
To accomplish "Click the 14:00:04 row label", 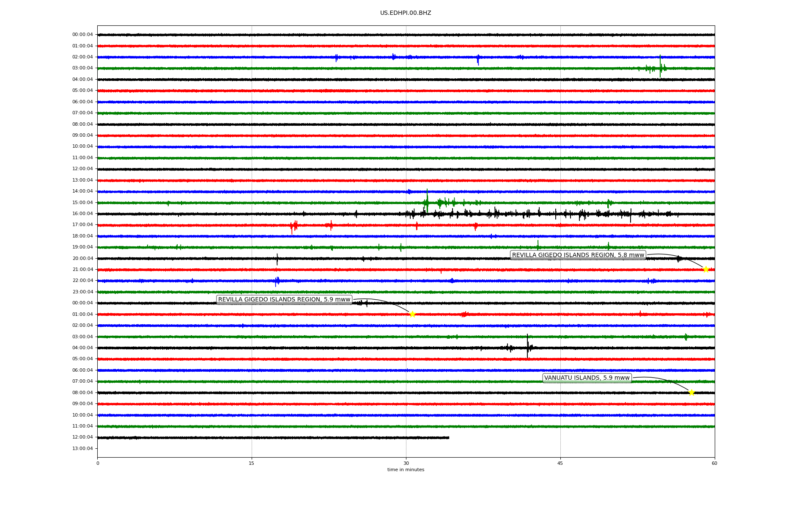I will click(x=82, y=191).
